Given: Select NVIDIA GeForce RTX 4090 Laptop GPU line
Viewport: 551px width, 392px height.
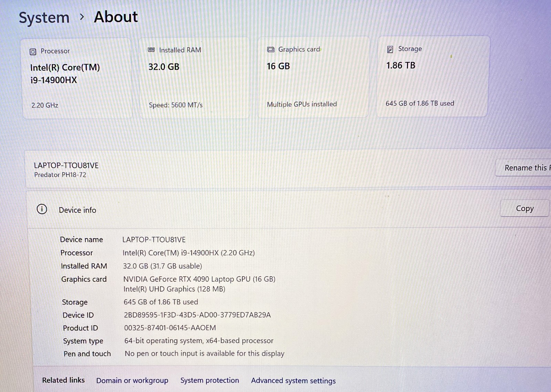Looking at the screenshot, I should [x=199, y=279].
